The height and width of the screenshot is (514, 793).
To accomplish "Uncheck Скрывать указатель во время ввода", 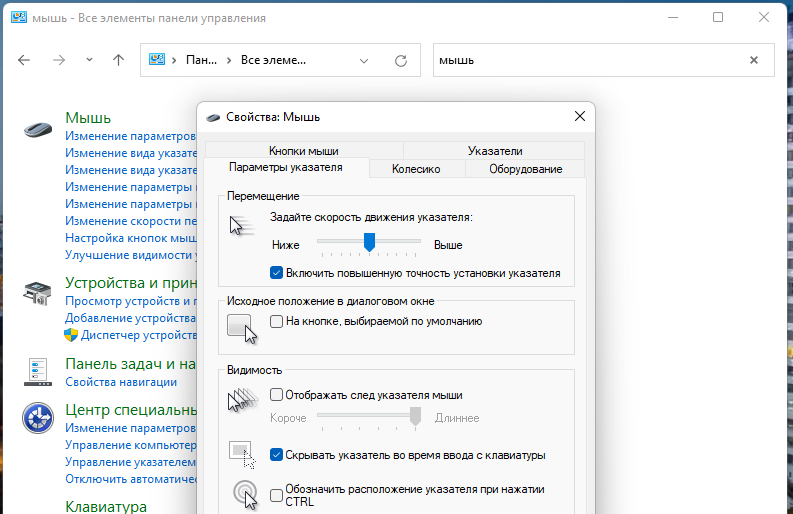I will (277, 454).
